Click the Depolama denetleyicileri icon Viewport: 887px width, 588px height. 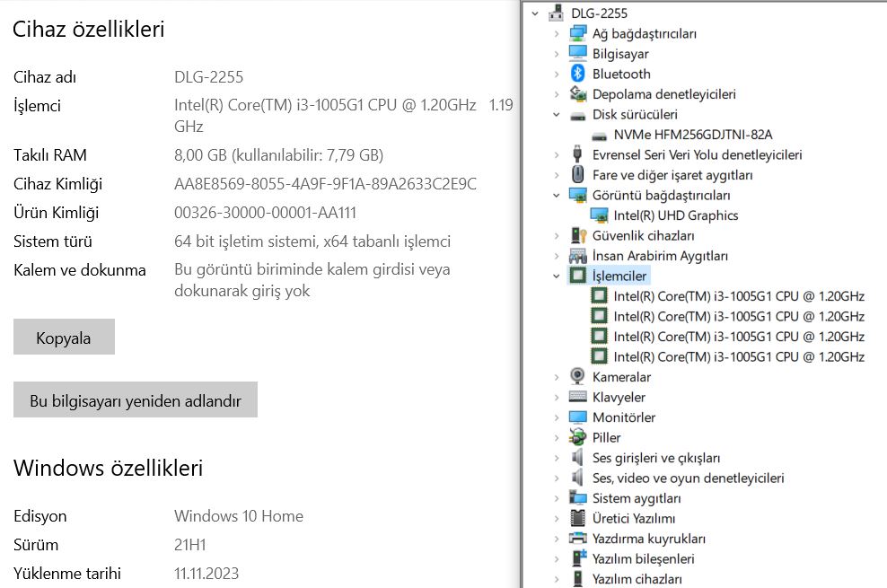click(x=577, y=94)
